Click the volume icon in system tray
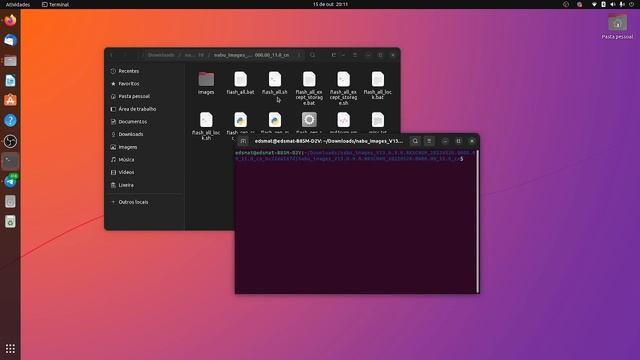 point(613,4)
